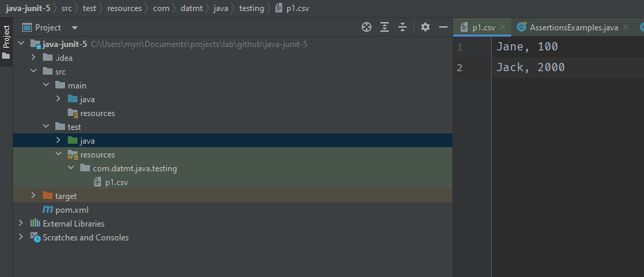The width and height of the screenshot is (644, 277).
Task: Select the green test java folder icon
Action: pyautogui.click(x=73, y=141)
